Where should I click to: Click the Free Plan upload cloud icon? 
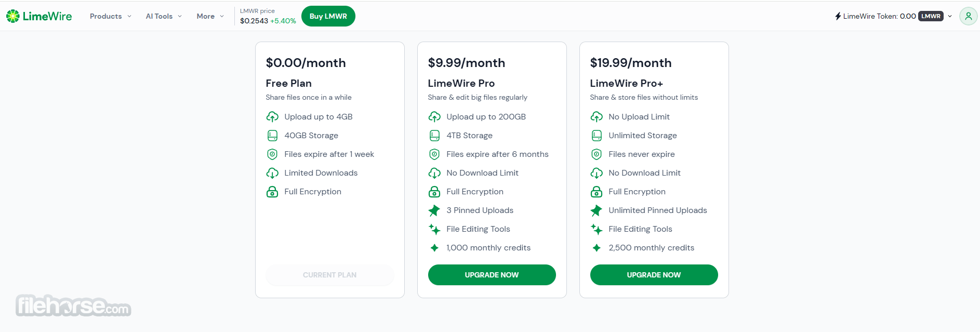click(x=272, y=117)
